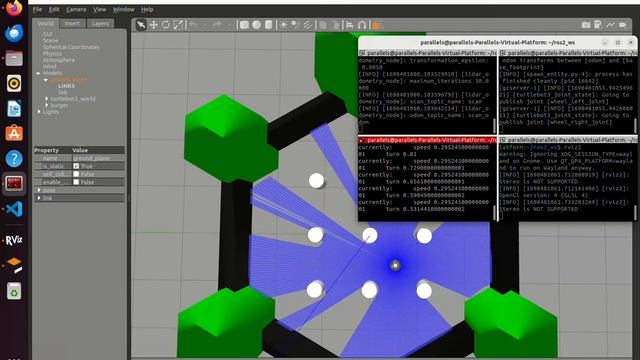Select GUI in the world tree

point(48,34)
